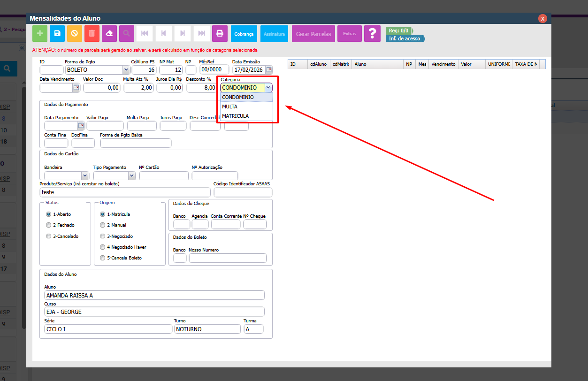Click the purple eraser clear icon
The width and height of the screenshot is (588, 381).
coord(109,34)
